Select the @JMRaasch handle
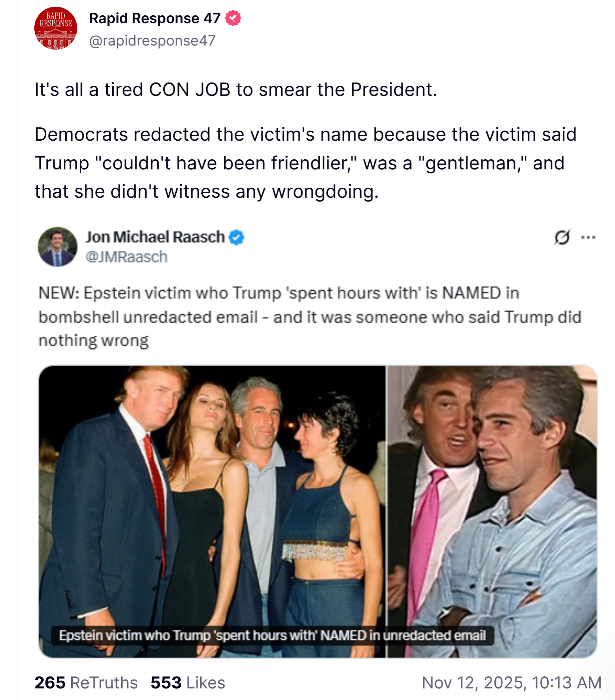 click(x=126, y=257)
